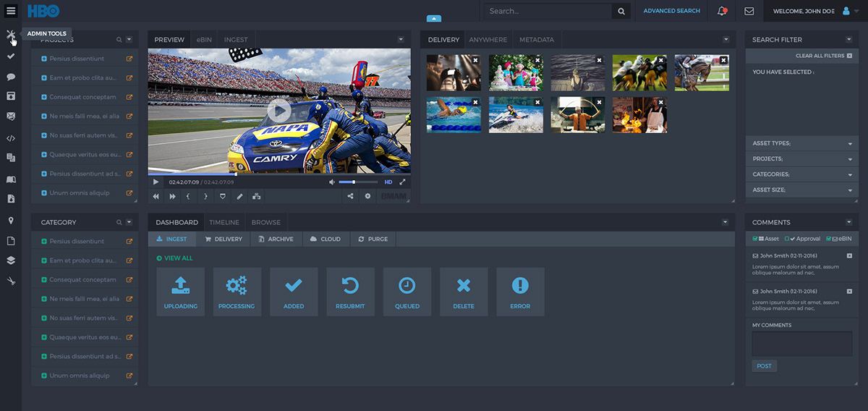The width and height of the screenshot is (868, 411).
Task: Enable the Approval checkbox in Comments
Action: tap(787, 239)
